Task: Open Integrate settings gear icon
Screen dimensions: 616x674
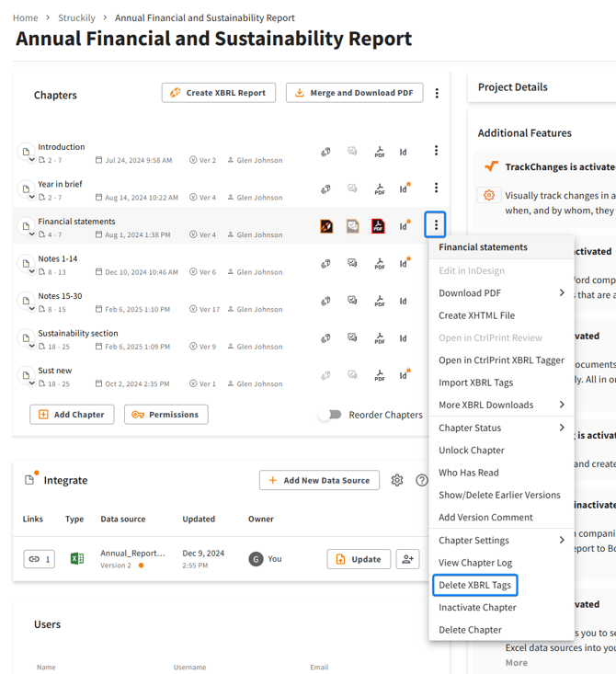Action: pos(397,480)
